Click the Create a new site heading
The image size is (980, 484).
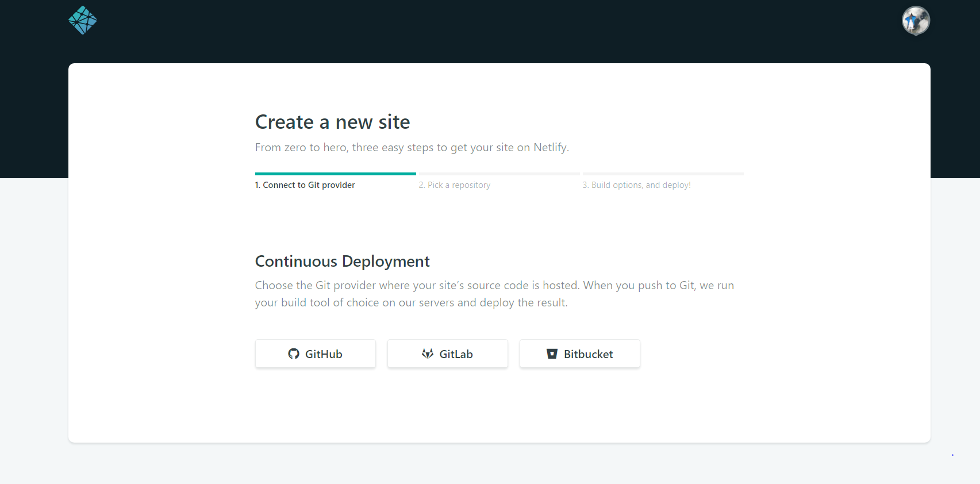(x=332, y=122)
